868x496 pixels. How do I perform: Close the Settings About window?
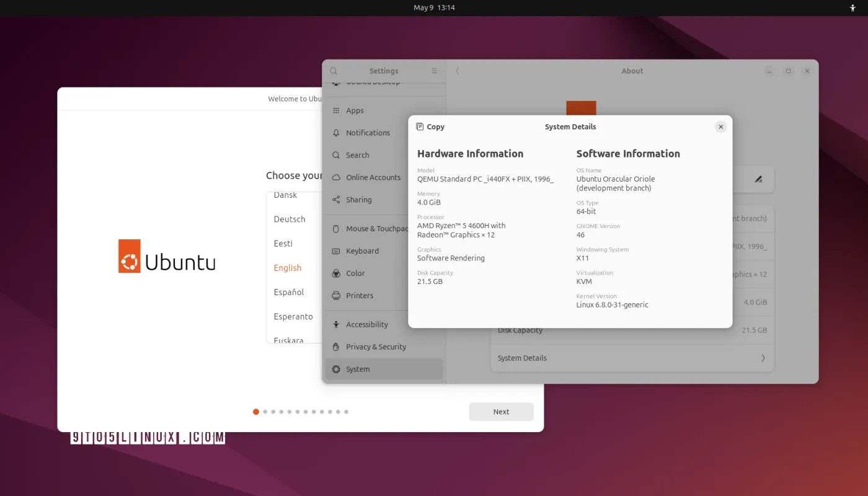(807, 71)
